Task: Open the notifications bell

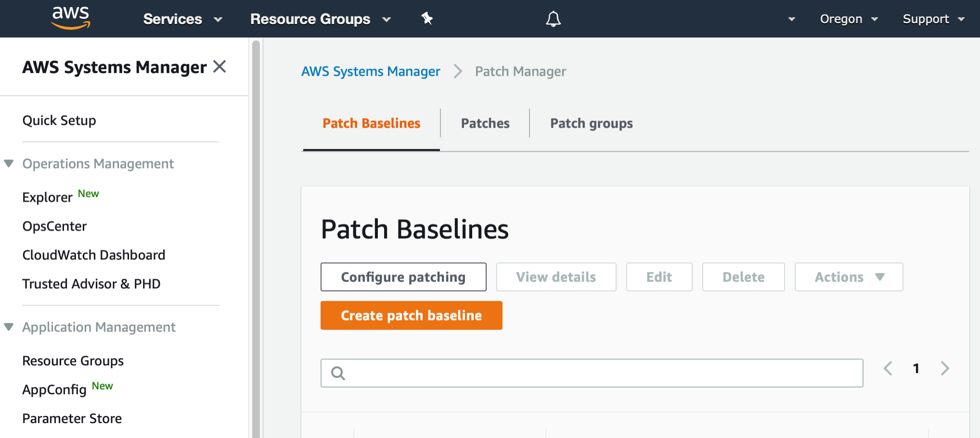Action: (x=553, y=19)
